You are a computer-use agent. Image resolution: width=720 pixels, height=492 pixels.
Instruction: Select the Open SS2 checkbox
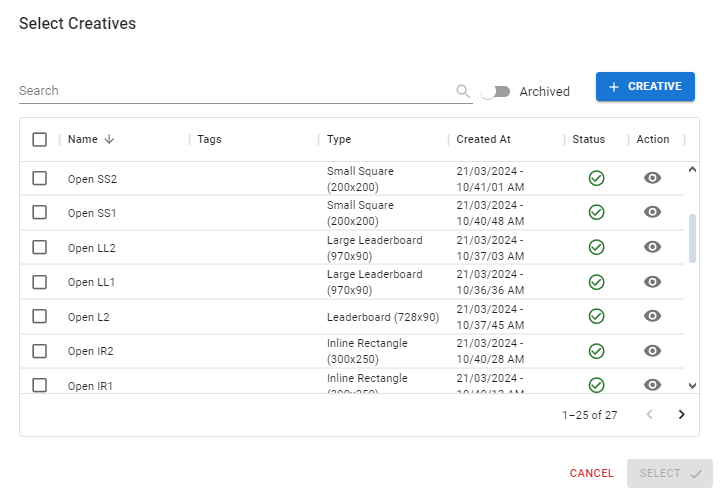click(40, 178)
